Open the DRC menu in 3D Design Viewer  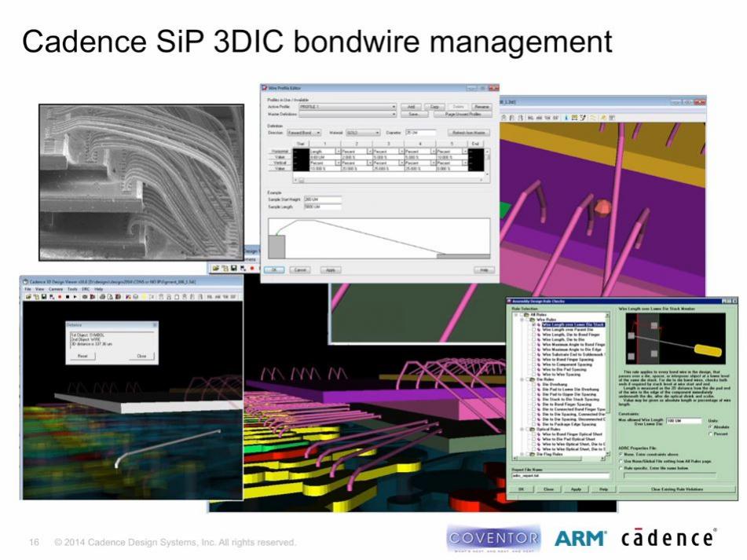pos(86,289)
